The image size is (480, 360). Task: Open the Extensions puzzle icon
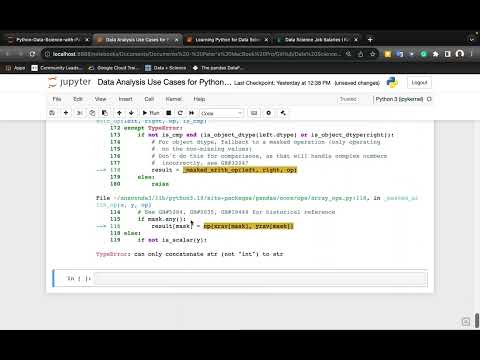pyautogui.click(x=435, y=54)
